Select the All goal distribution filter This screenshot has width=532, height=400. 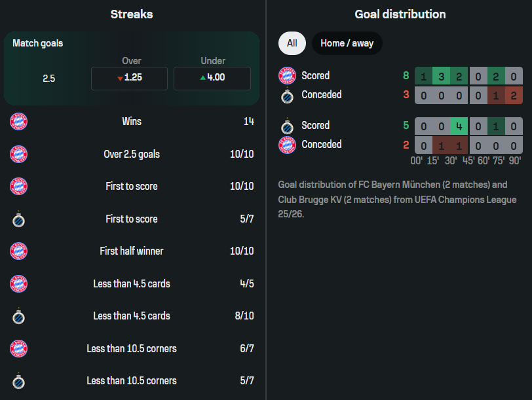click(292, 44)
